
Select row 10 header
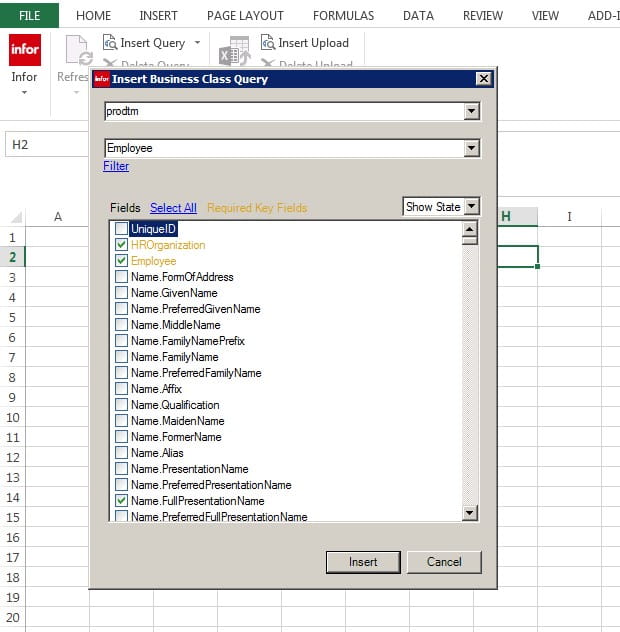click(12, 417)
